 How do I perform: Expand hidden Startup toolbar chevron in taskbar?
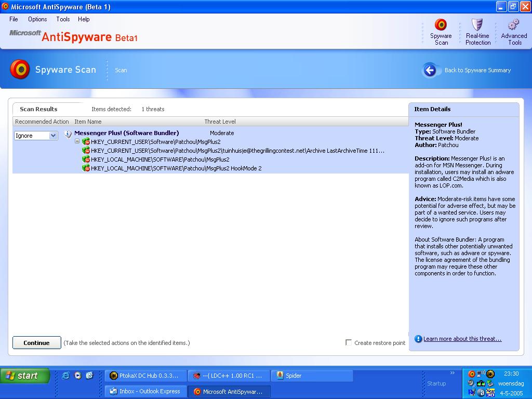pos(453,373)
